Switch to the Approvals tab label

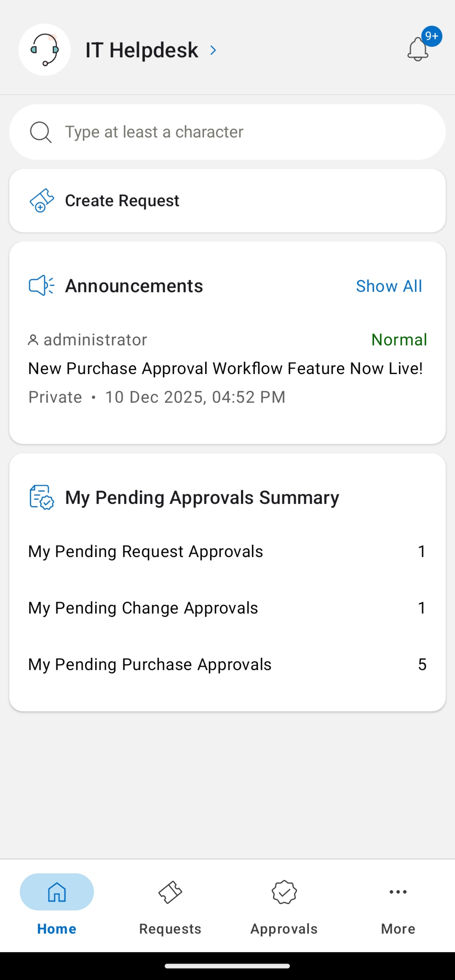284,929
